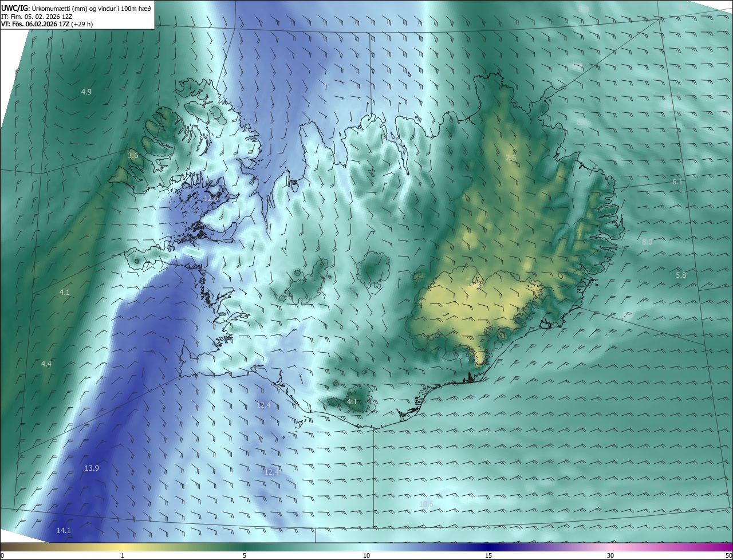Click the 8.0 value off the east coast
This screenshot has width=733, height=560.
point(647,242)
